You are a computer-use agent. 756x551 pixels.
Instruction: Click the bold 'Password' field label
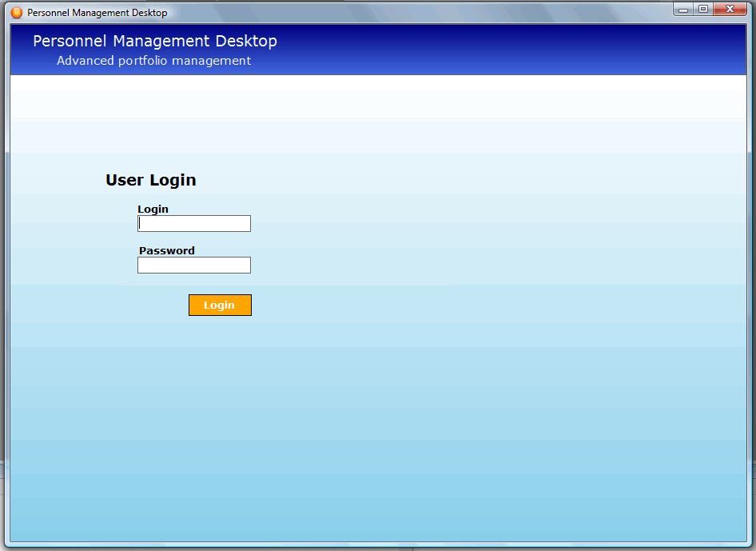coord(166,250)
